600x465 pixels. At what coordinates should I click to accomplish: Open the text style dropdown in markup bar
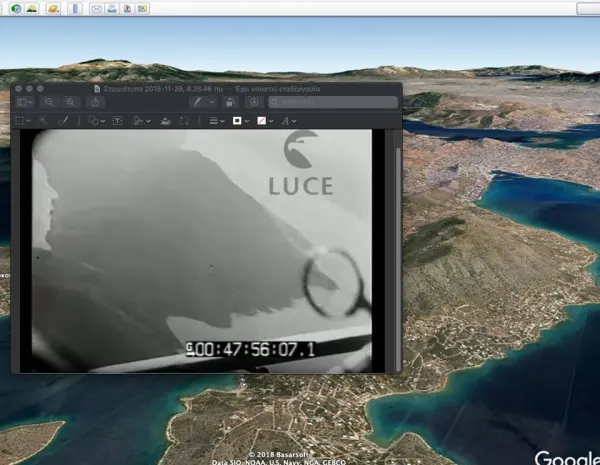[289, 121]
